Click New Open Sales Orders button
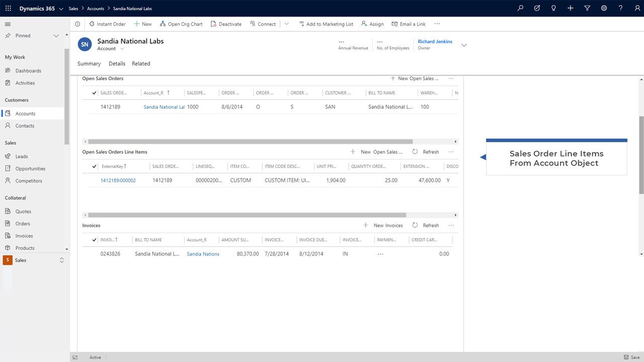 coord(415,78)
